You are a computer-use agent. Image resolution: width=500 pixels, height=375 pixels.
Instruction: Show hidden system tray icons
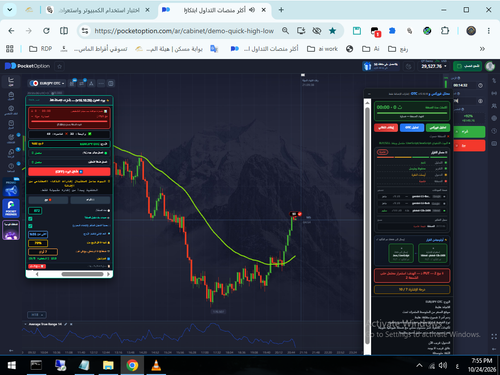pos(419,366)
